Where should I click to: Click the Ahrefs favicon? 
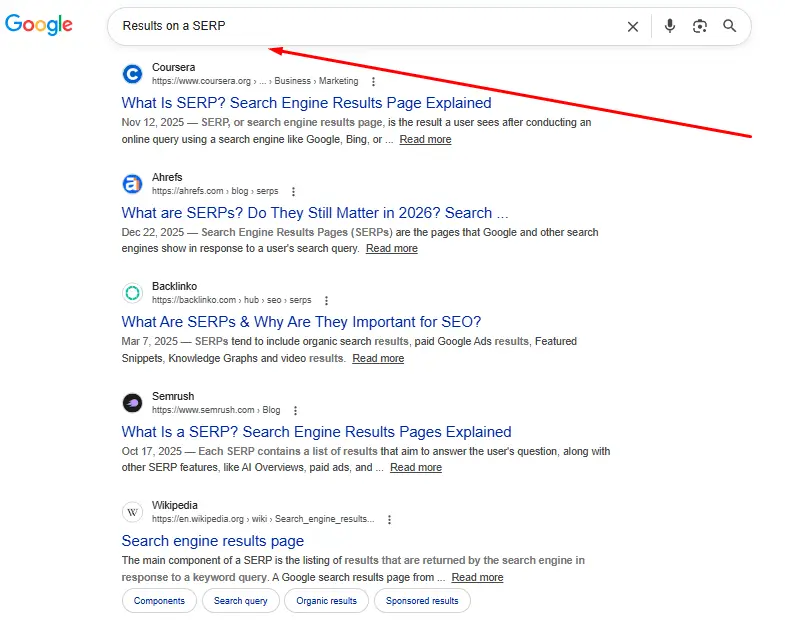tap(132, 184)
